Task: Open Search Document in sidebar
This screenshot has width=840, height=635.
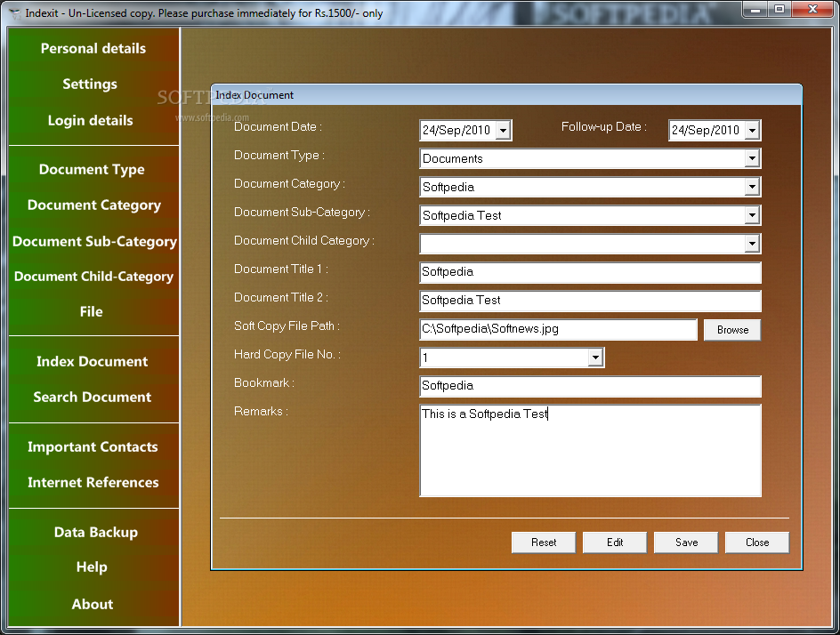Action: point(93,397)
